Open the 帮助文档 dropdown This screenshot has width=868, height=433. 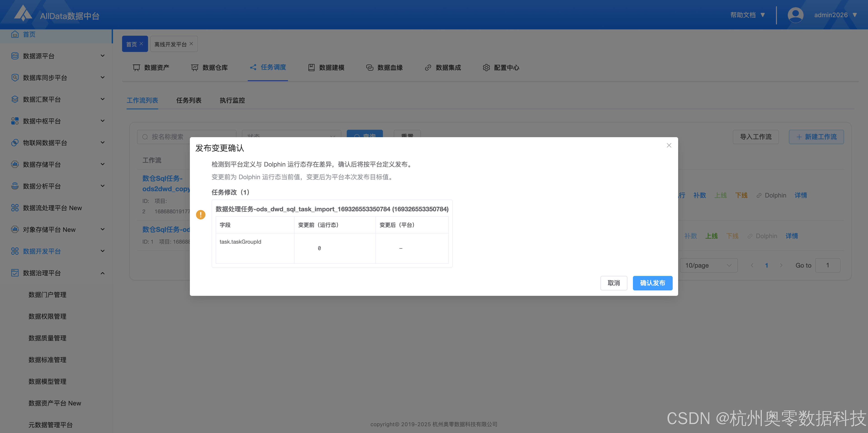coord(748,15)
